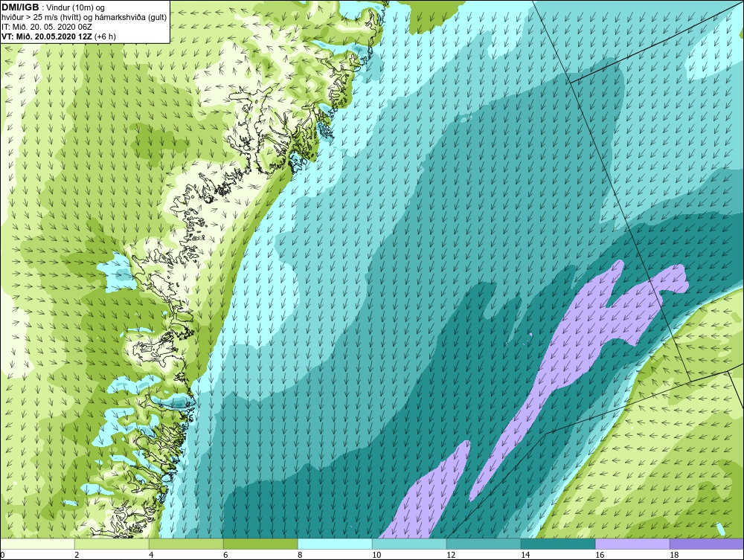Click the 0-2 m/s palest legend swatch

pyautogui.click(x=37, y=544)
